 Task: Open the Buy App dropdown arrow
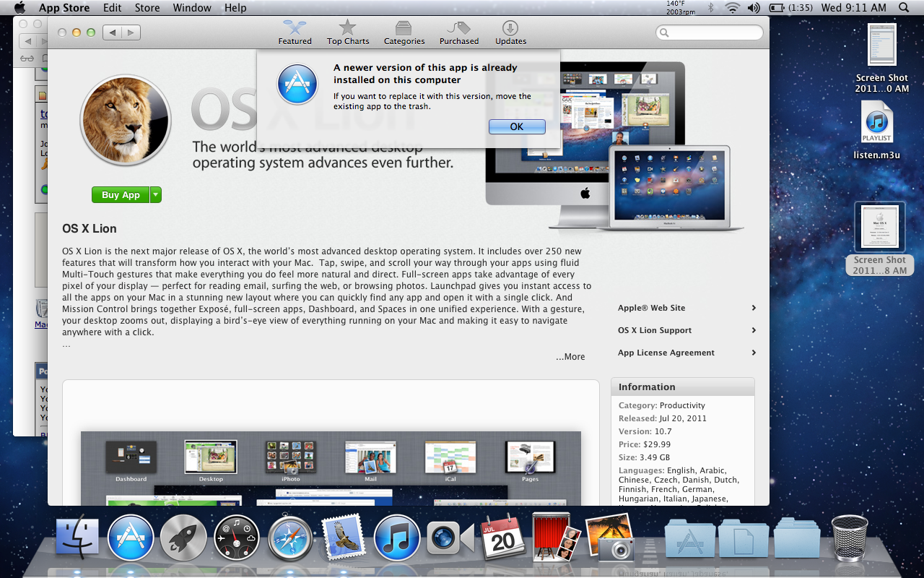156,195
